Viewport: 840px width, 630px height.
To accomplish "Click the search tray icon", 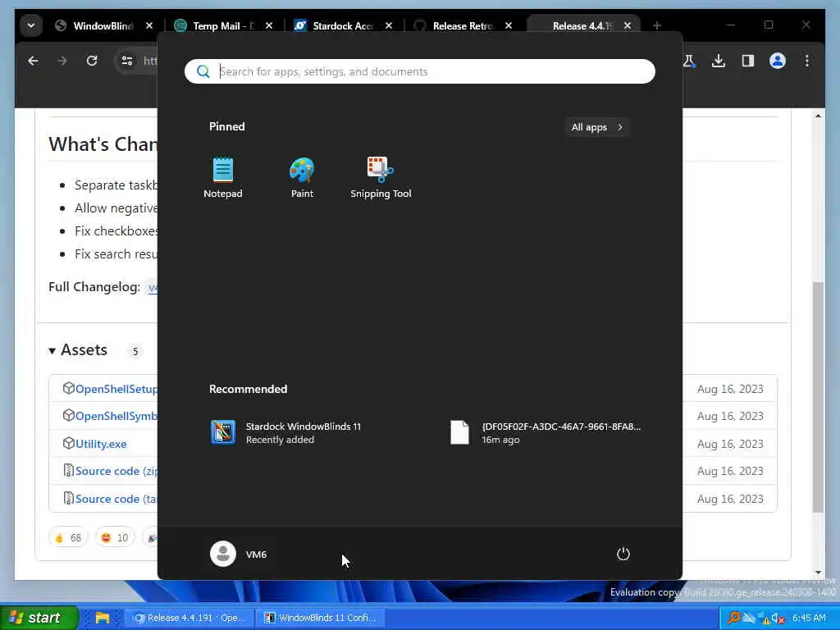I will (x=733, y=618).
